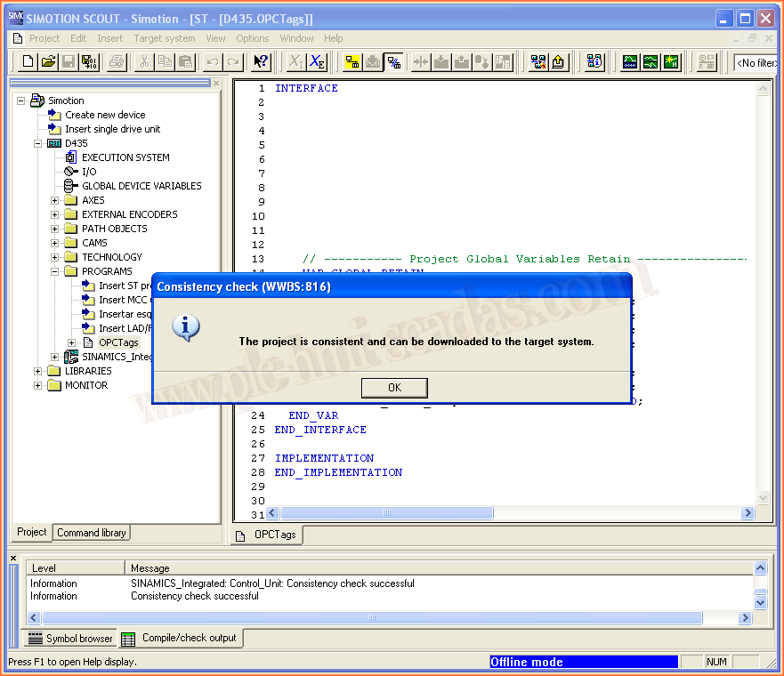This screenshot has height=676, width=784.
Task: Select Insert single drive unit entry
Action: (x=112, y=129)
